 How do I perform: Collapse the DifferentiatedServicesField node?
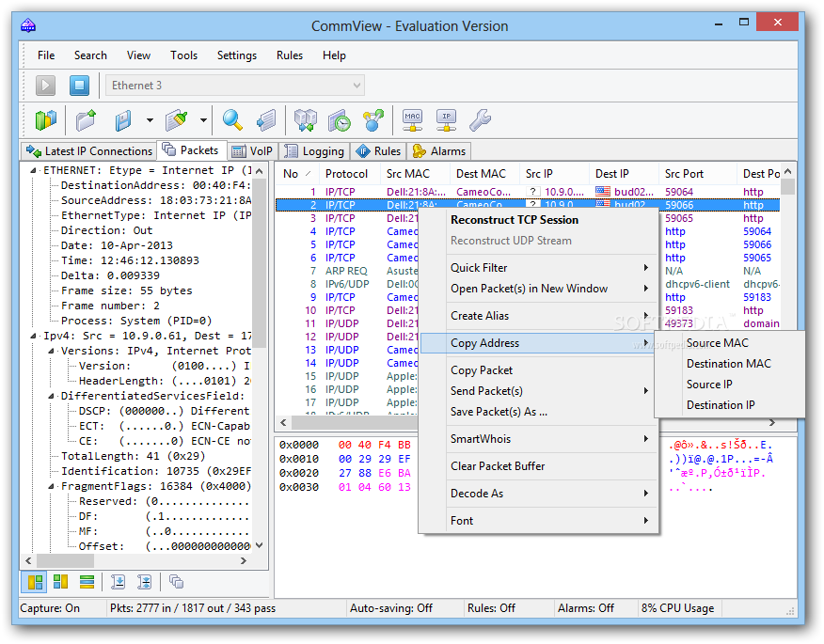[x=51, y=396]
